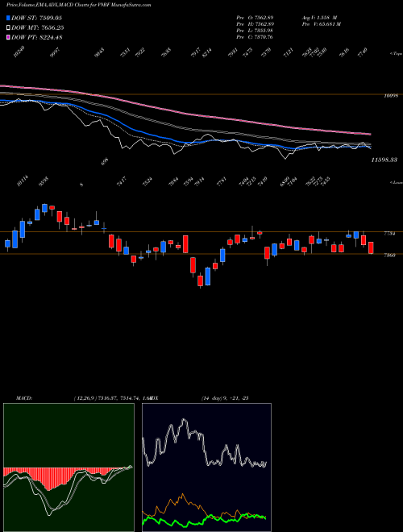Select the chart title mentioning MunafaSutra.com

click(79, 5)
